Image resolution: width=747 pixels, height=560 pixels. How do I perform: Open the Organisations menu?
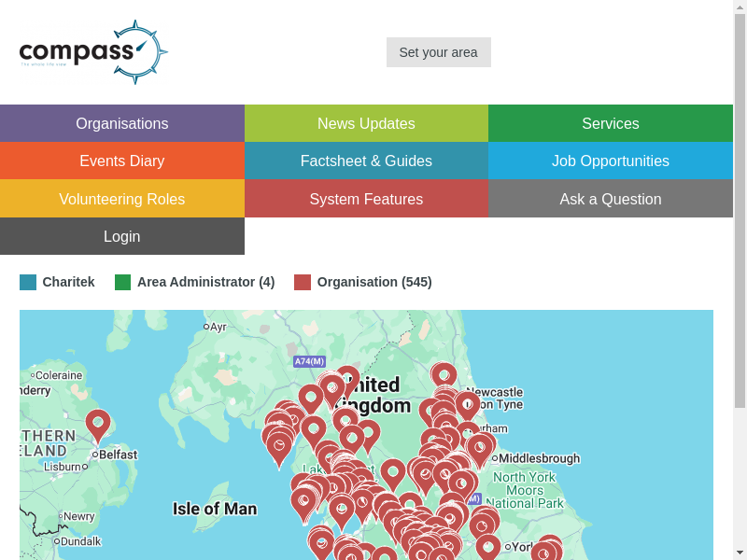tap(122, 123)
